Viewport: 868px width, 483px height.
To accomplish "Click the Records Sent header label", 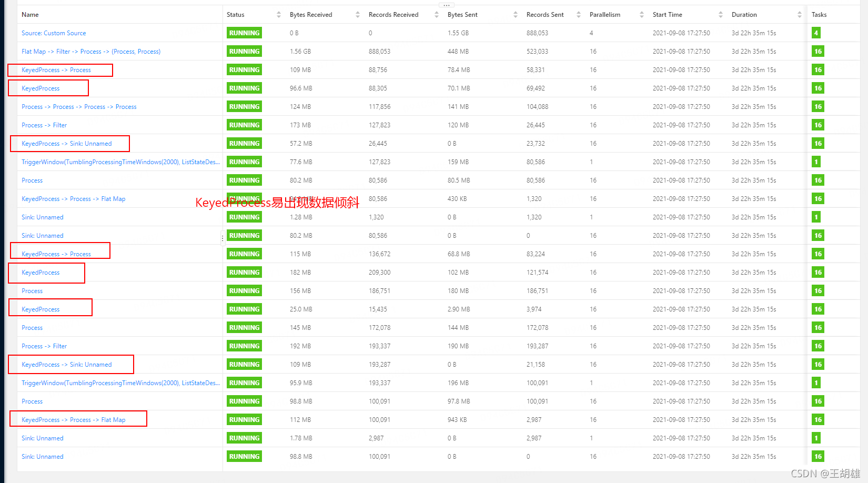I will pos(545,15).
